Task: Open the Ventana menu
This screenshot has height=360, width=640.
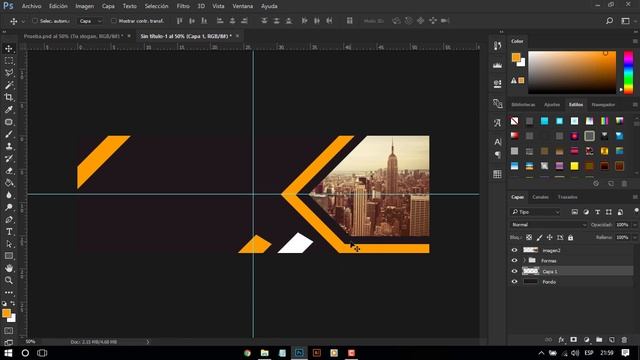Action: click(x=242, y=6)
